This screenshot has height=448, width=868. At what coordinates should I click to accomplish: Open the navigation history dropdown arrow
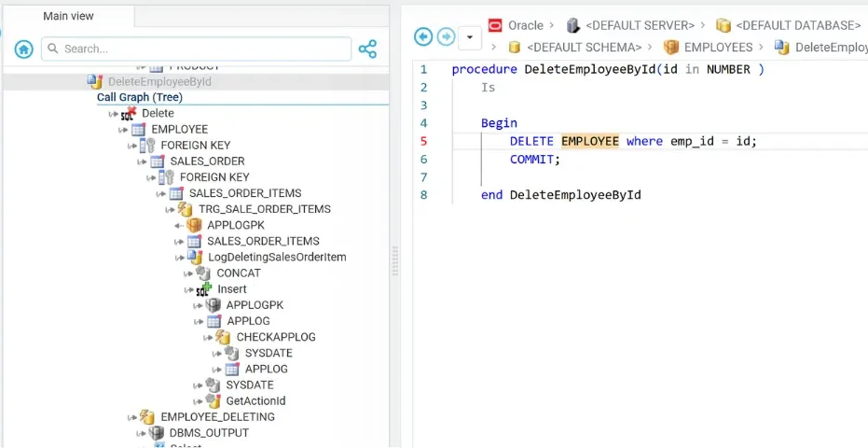(470, 37)
